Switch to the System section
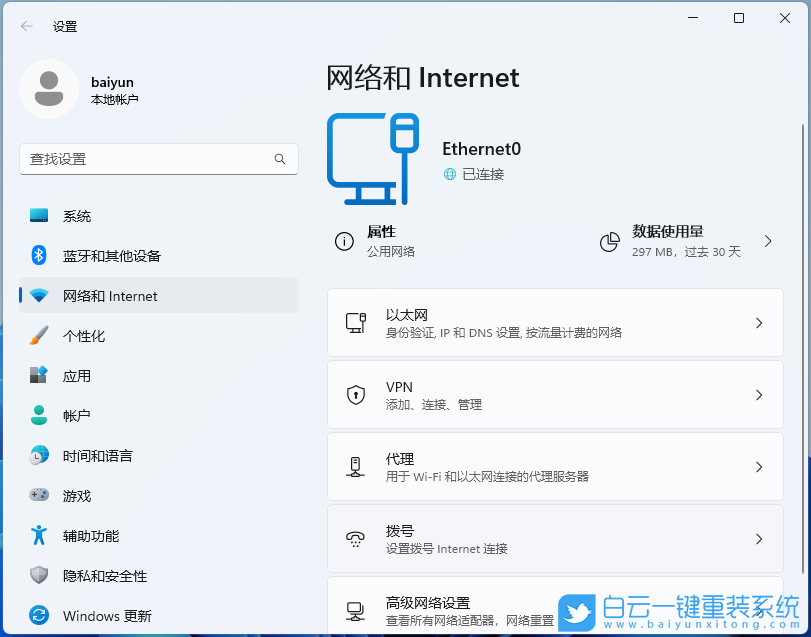Viewport: 811px width, 637px height. (37, 215)
